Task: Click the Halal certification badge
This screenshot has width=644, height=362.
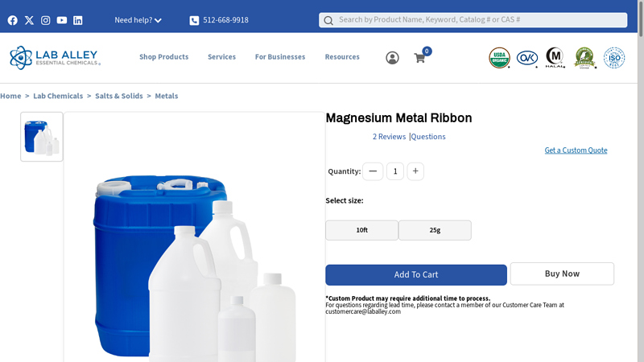Action: (555, 57)
